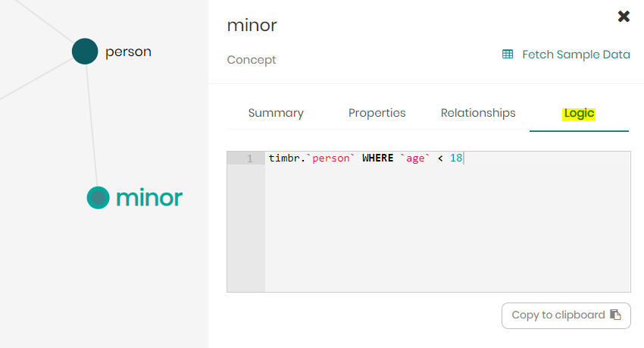Switch to the Summary tab
Screen dimensions: 644x348
(x=276, y=113)
